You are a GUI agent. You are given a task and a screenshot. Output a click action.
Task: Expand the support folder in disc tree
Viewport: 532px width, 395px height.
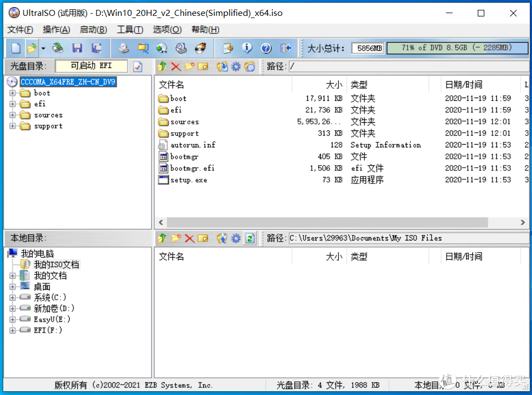13,126
